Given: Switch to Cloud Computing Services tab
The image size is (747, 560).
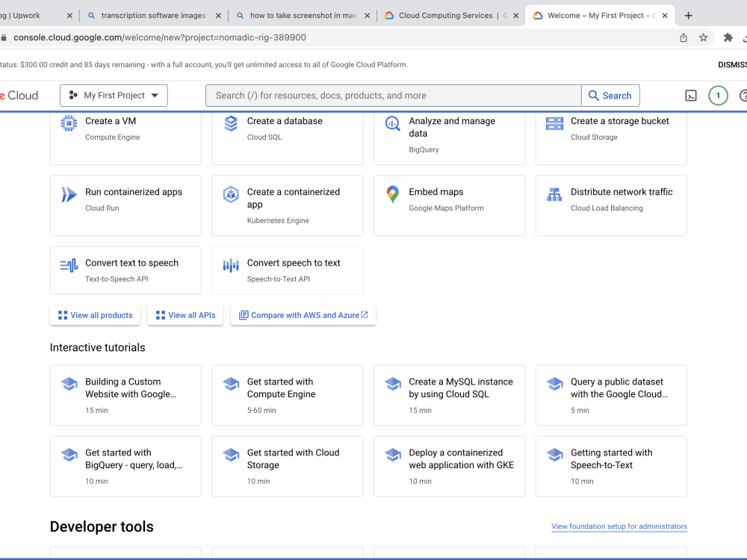Looking at the screenshot, I should tap(450, 16).
